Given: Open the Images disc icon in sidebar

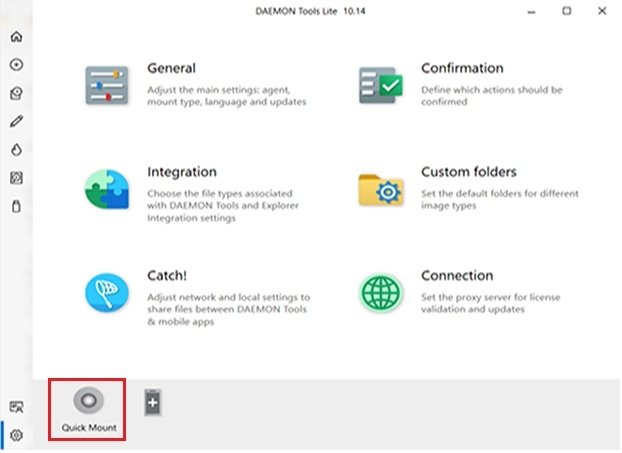Looking at the screenshot, I should click(x=16, y=65).
